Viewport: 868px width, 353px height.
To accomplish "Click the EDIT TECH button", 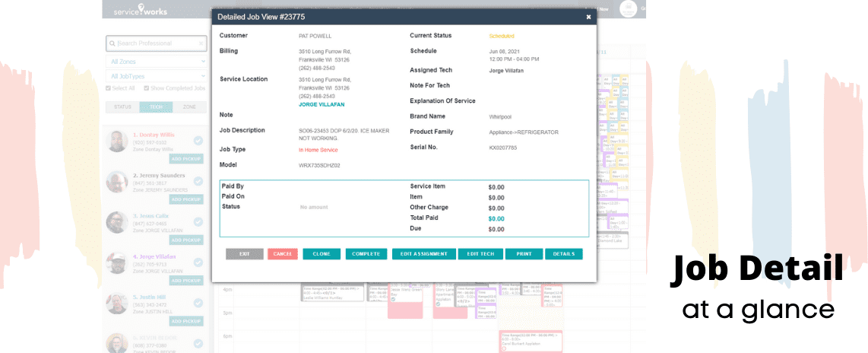I will tap(480, 254).
